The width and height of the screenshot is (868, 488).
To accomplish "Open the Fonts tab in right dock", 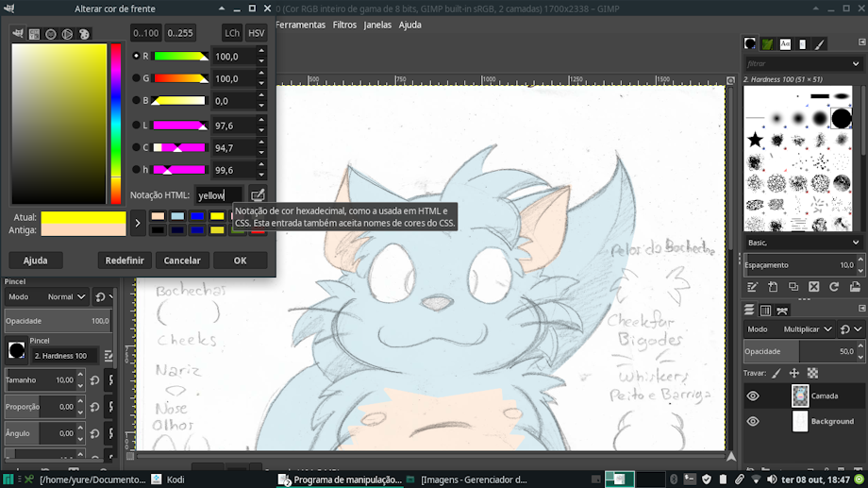I will (x=785, y=43).
